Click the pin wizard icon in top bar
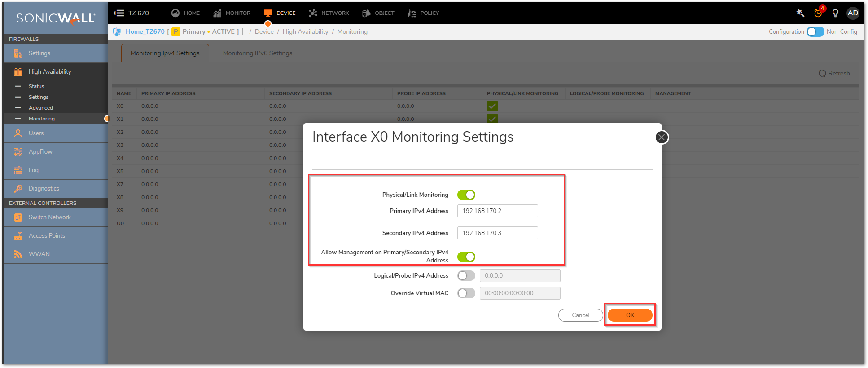Screen dimensions: 868x368 point(800,13)
